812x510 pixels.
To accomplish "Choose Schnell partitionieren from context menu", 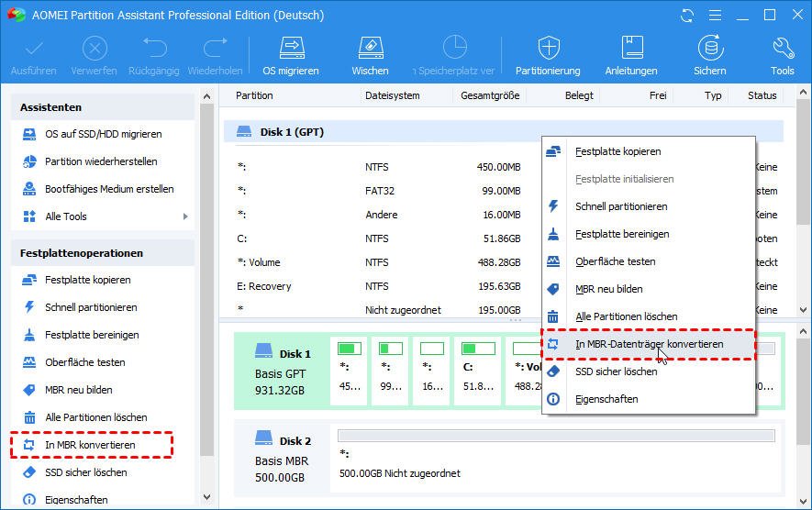I will click(649, 206).
